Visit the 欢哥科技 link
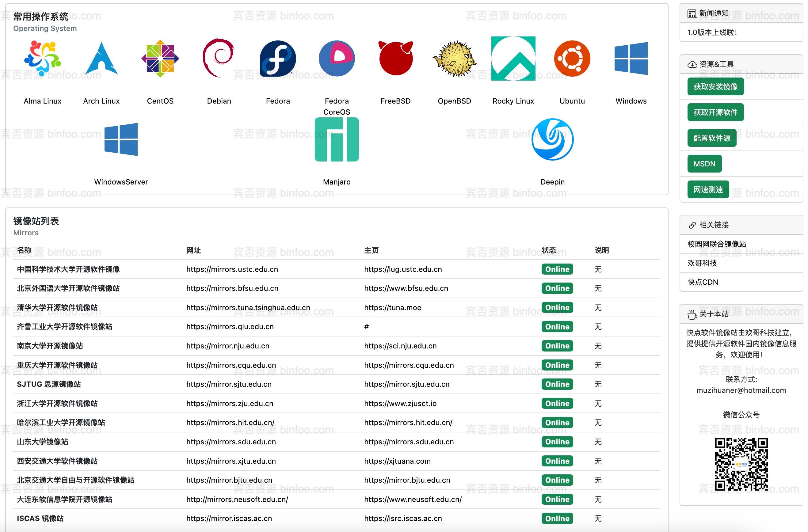 pos(702,263)
